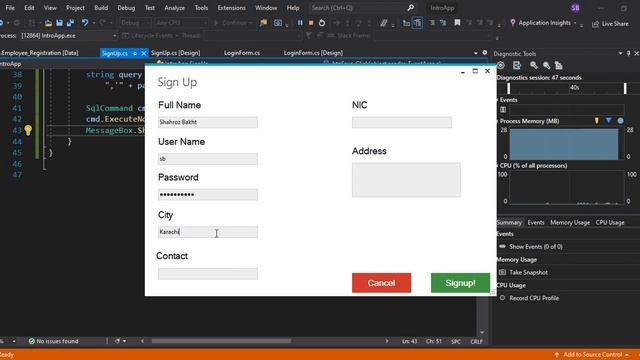Collapse the Events section expander
The image size is (640, 360).
[x=498, y=100]
